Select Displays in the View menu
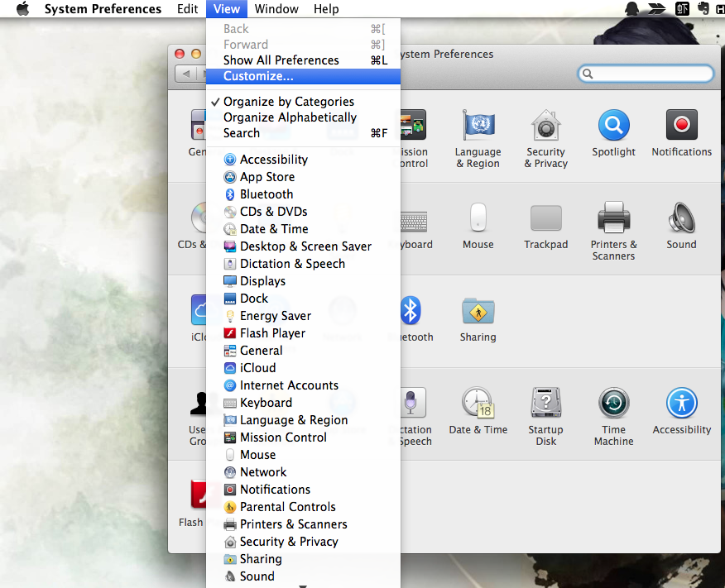This screenshot has width=725, height=588. 303,281
